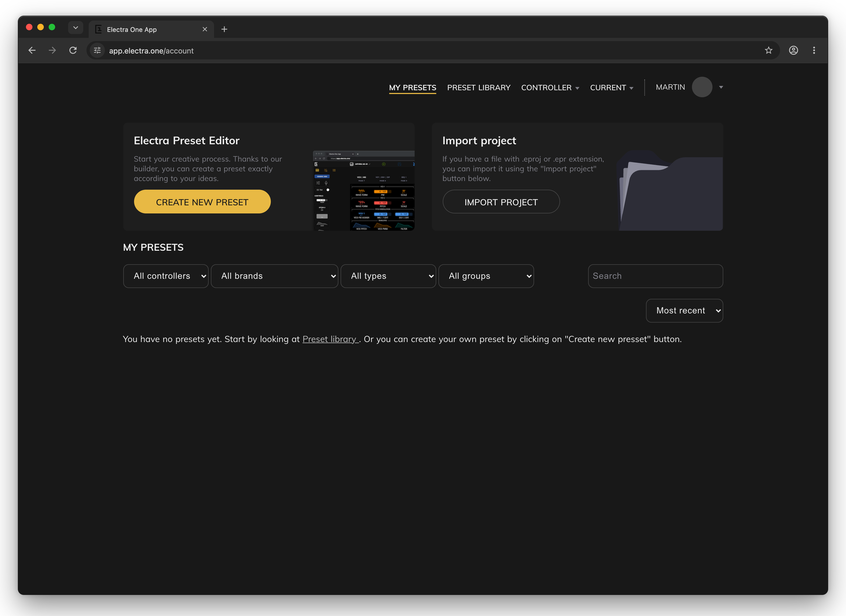Reload the current page

click(73, 50)
